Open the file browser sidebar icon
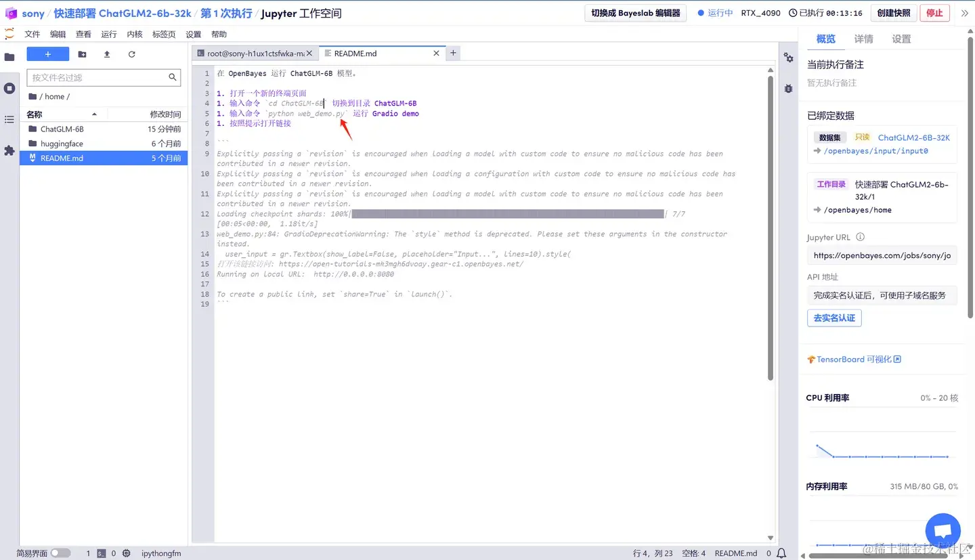Image resolution: width=975 pixels, height=560 pixels. tap(9, 58)
